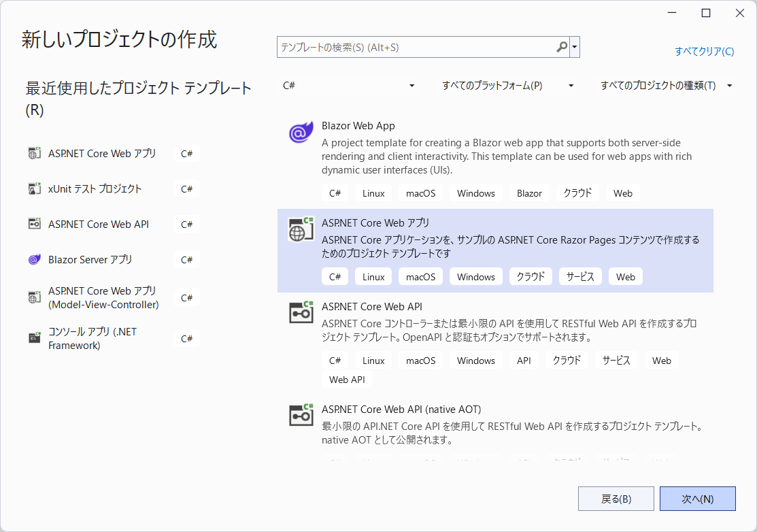Open the C# language filter dropdown
The width and height of the screenshot is (757, 532).
tap(348, 86)
